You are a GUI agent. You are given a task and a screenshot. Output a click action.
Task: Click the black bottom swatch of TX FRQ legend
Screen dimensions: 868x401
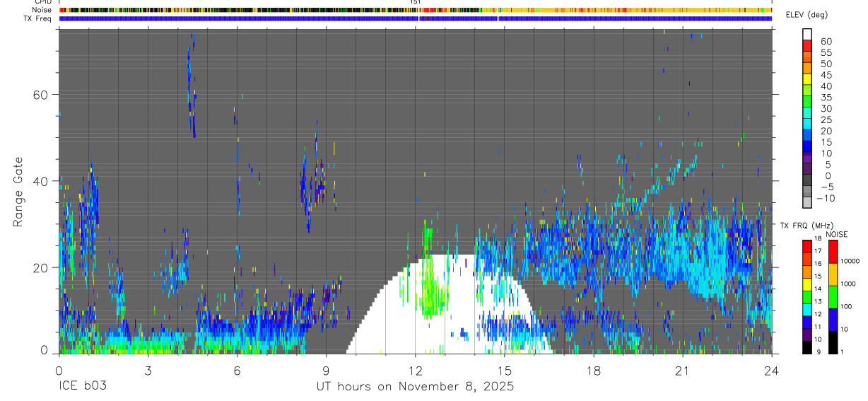(807, 346)
